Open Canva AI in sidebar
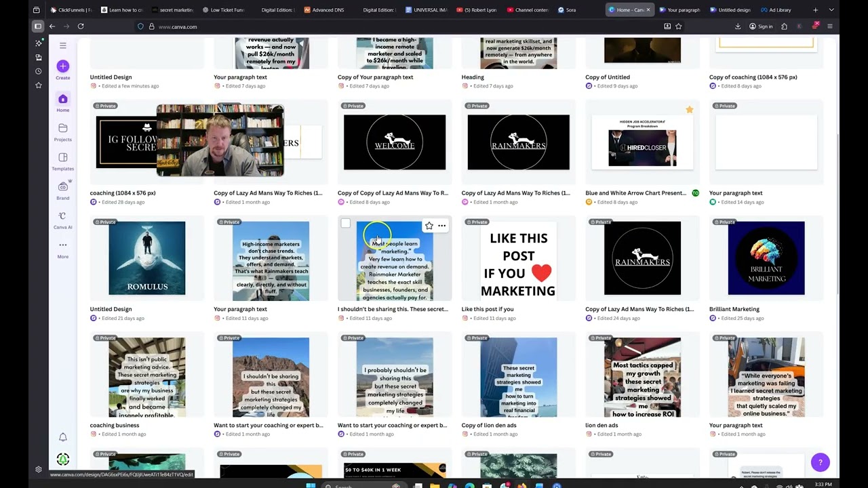 62,219
